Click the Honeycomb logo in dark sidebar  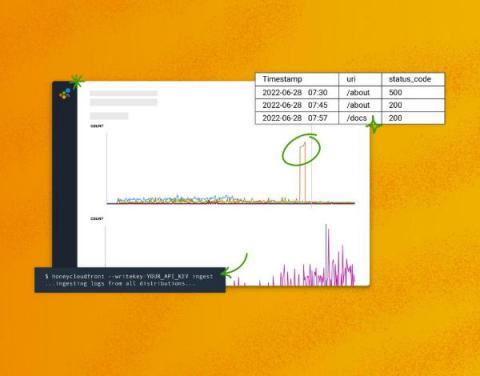tap(65, 94)
